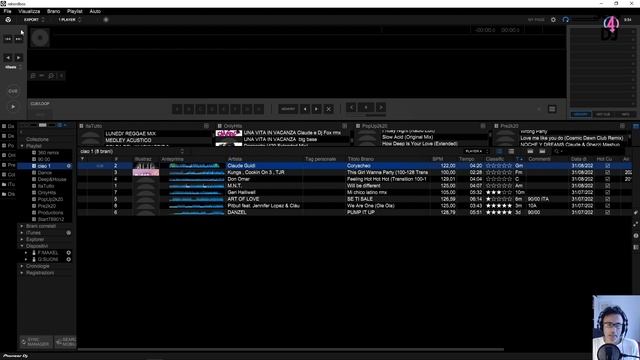This screenshot has width=640, height=360.
Task: Click the jog wheel artwork thumbnail
Action: 40,38
